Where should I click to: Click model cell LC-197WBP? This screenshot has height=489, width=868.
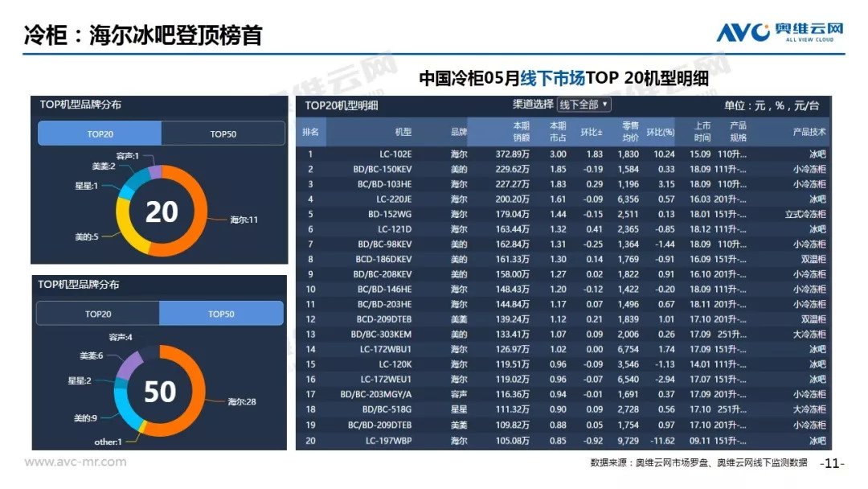pos(389,440)
